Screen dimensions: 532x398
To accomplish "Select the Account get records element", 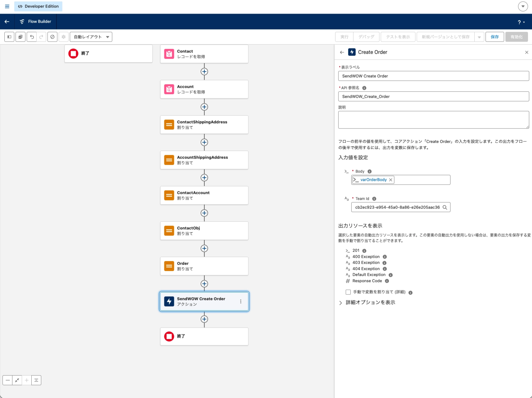I will 204,89.
